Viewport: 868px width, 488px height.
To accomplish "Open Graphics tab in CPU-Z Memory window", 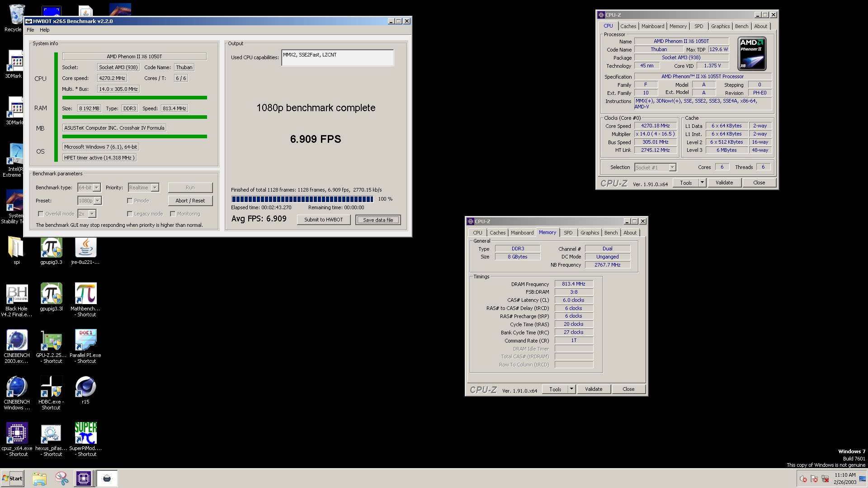I will pos(590,233).
